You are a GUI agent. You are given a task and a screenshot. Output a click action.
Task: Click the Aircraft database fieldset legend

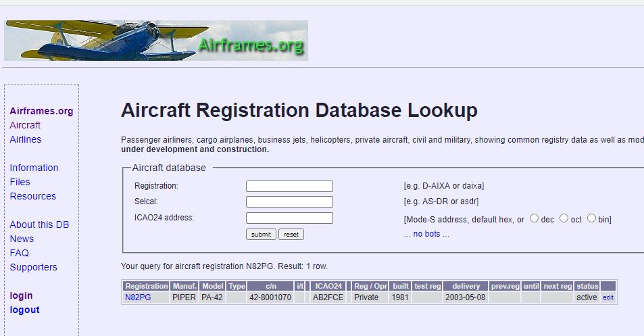(169, 168)
